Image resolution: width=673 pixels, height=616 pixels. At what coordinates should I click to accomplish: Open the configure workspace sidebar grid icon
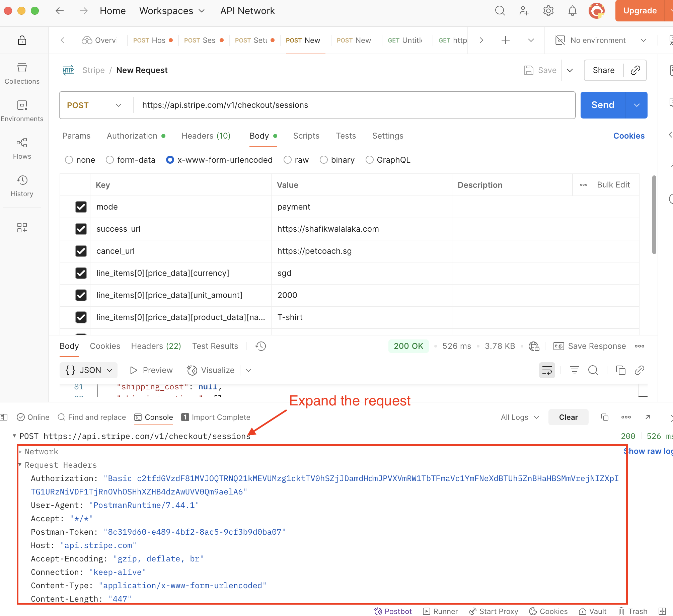point(22,228)
